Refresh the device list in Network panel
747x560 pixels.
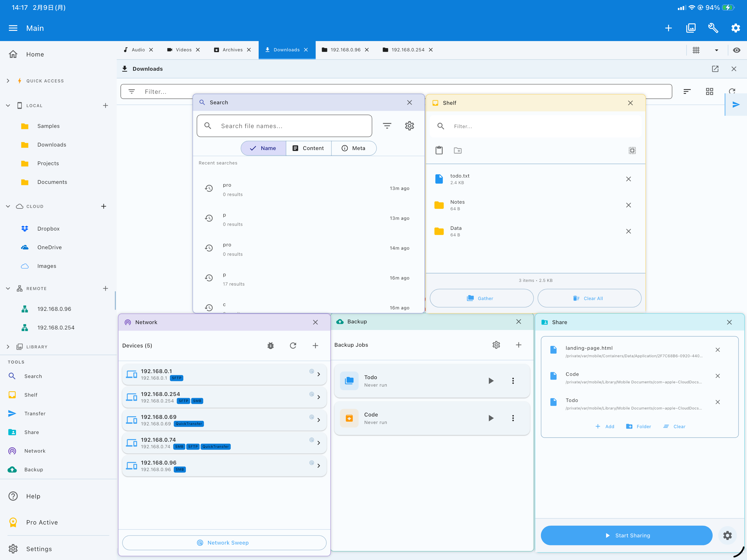293,345
